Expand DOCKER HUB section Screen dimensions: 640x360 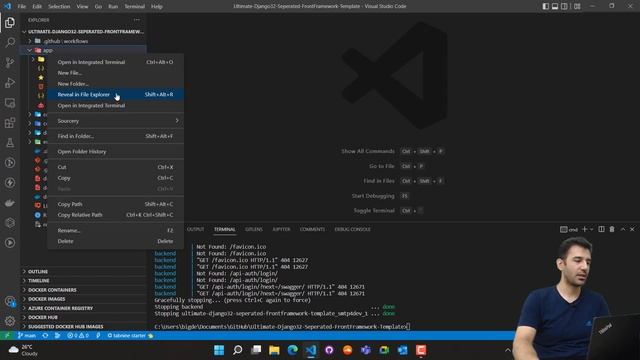(x=84, y=318)
